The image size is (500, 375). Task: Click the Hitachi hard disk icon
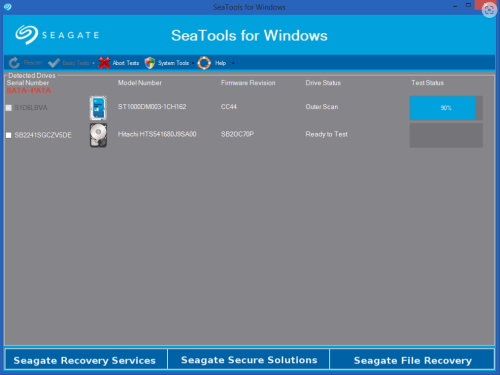pos(98,135)
